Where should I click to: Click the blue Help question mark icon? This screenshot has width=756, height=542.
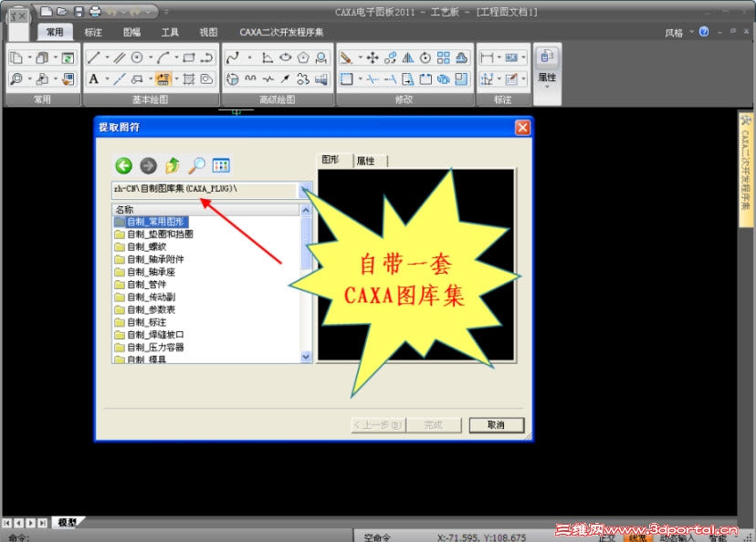coord(704,32)
